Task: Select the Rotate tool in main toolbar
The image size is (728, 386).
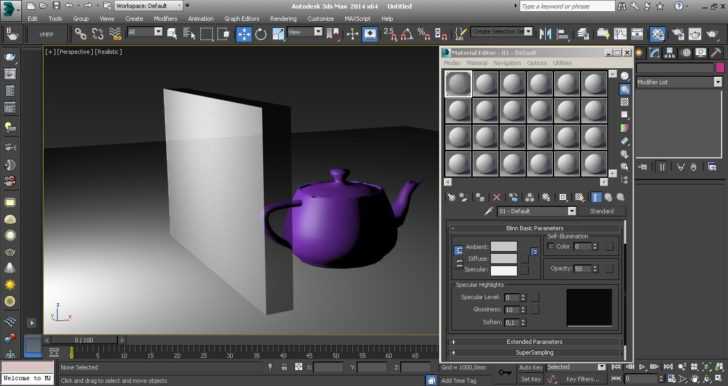Action: (x=261, y=34)
